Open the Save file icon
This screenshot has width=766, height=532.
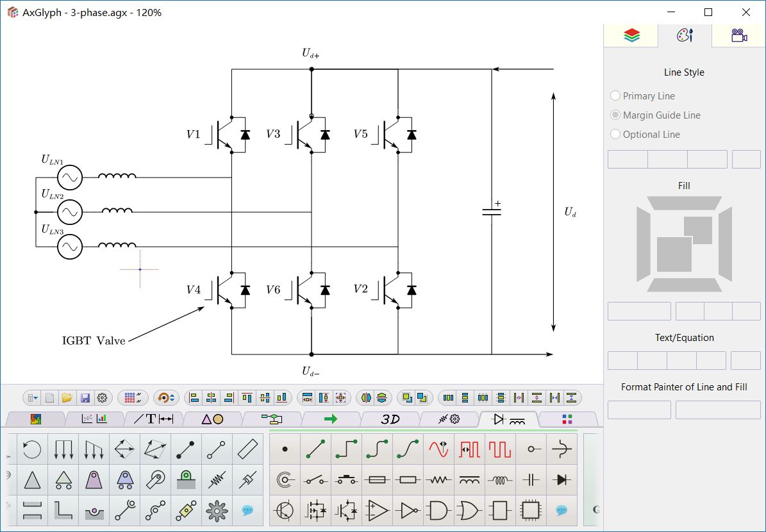pyautogui.click(x=86, y=397)
